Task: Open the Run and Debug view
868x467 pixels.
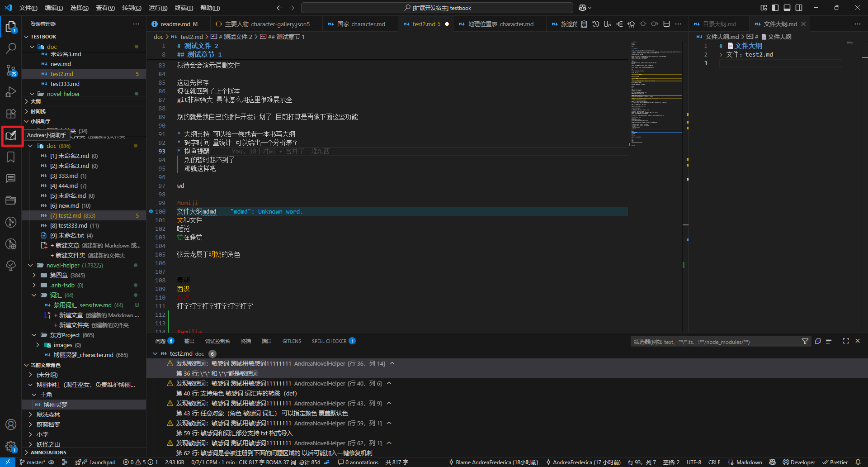Action: point(11,92)
